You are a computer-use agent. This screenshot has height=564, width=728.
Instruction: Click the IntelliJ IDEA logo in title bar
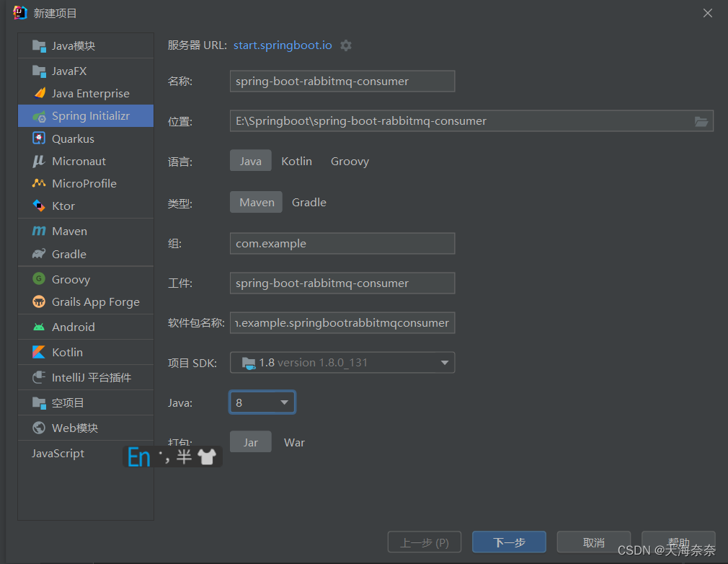coord(20,13)
